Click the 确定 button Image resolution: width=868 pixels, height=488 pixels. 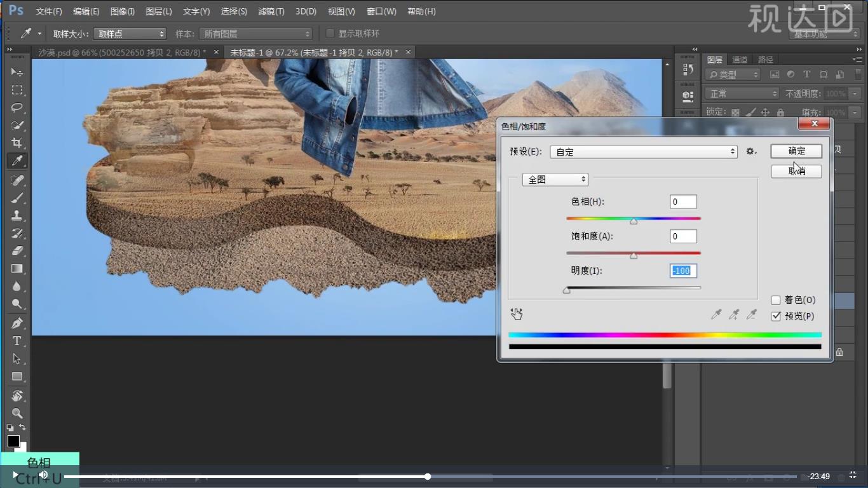[796, 151]
